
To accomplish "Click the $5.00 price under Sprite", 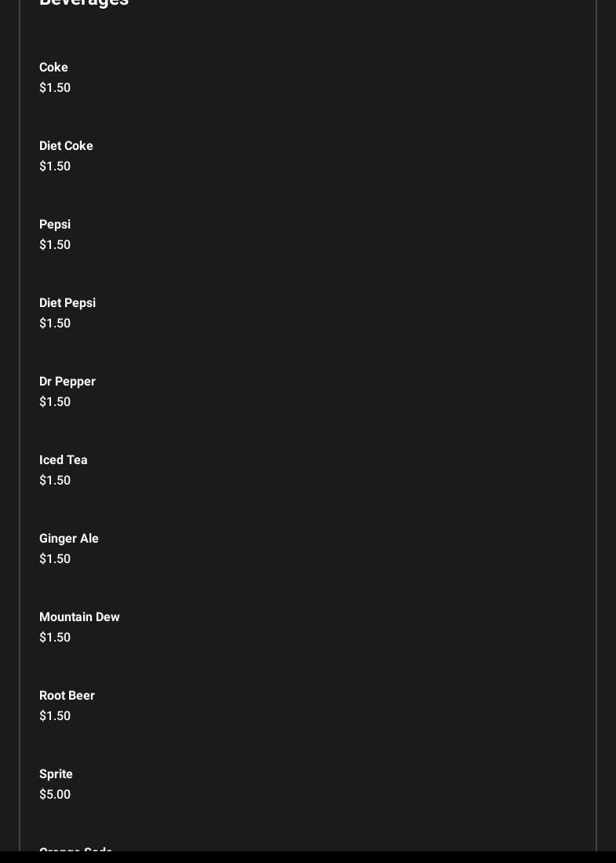I will tap(55, 795).
